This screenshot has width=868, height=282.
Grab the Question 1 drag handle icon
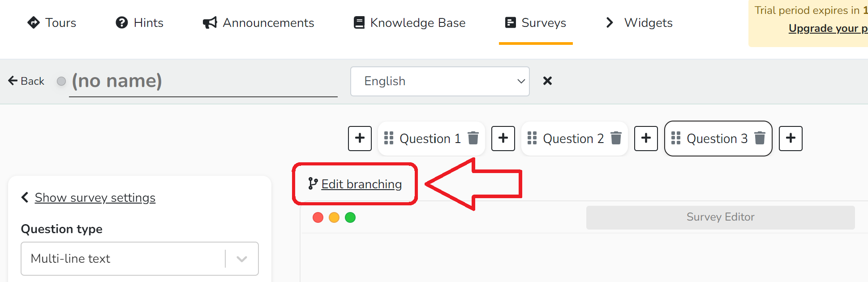click(389, 138)
